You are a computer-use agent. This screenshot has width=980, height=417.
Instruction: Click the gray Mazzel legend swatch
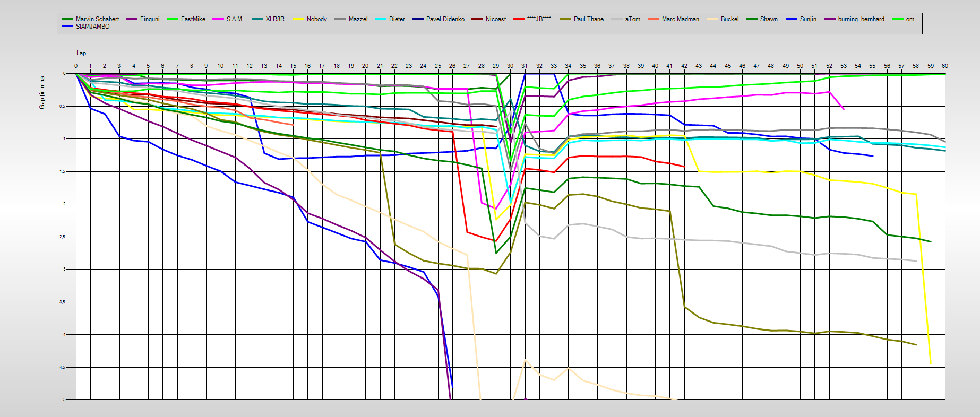tap(341, 19)
